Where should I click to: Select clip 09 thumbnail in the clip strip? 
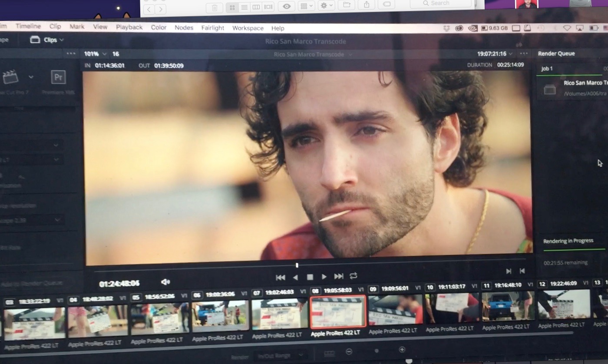tap(395, 309)
